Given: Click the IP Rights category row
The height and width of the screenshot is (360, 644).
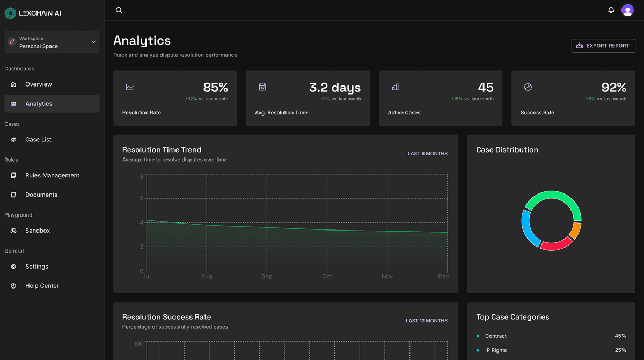Looking at the screenshot, I should pos(551,350).
